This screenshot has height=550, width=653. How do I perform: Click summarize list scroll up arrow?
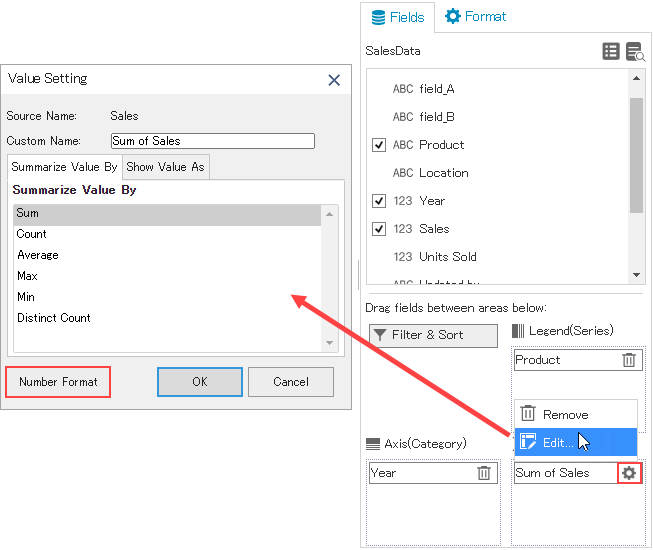[329, 214]
